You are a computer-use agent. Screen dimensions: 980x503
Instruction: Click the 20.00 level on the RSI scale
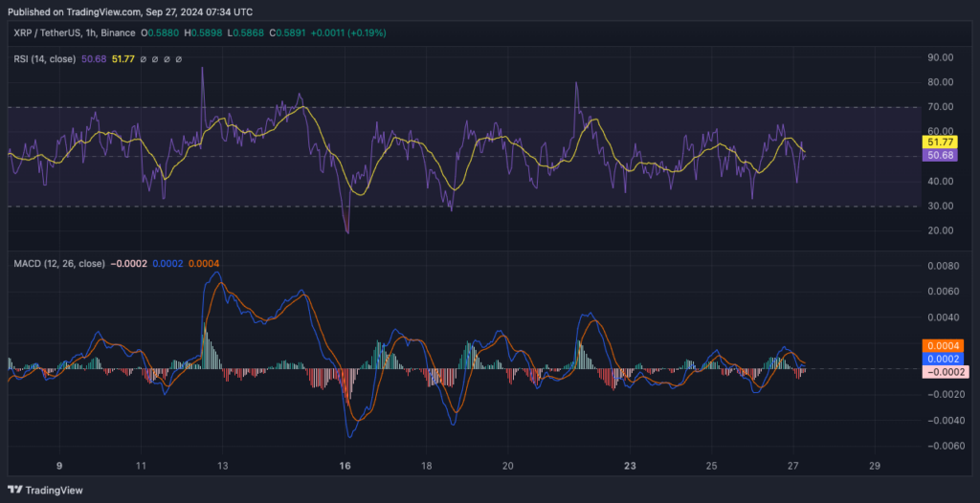coord(942,230)
